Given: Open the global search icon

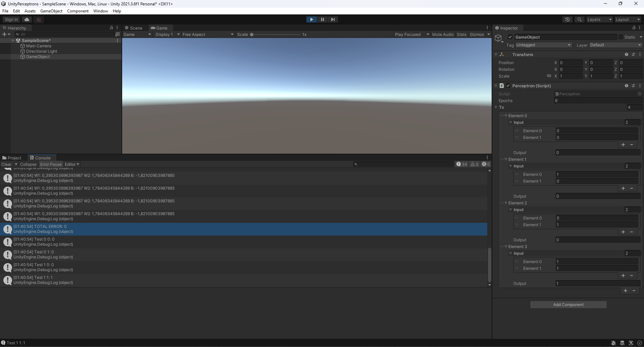Looking at the screenshot, I should pos(579,19).
